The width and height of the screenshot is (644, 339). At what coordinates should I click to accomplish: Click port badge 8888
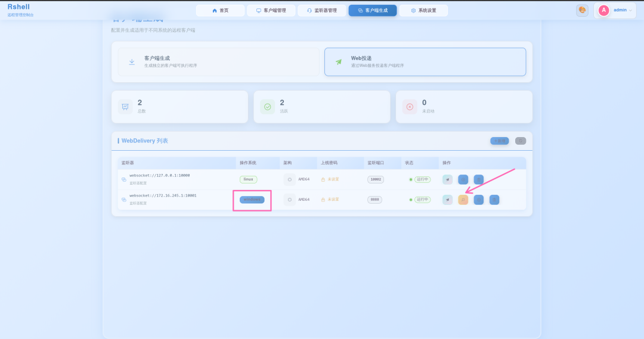[374, 200]
